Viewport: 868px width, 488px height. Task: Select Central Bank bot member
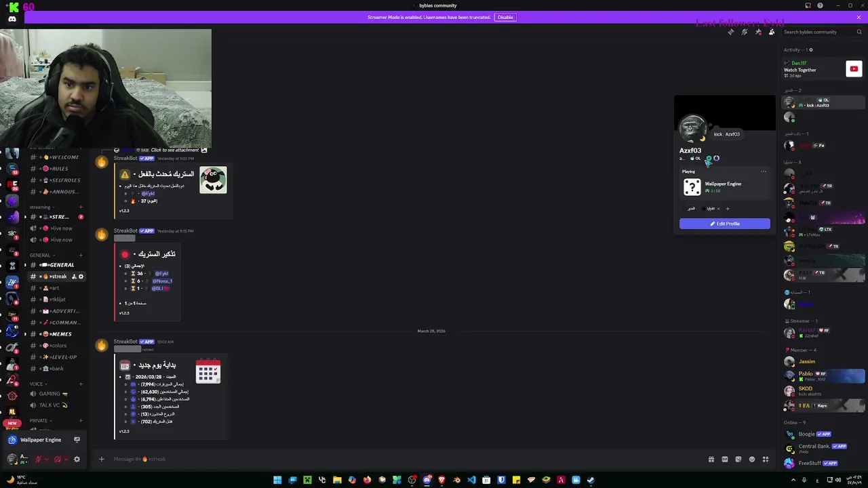pos(824,449)
